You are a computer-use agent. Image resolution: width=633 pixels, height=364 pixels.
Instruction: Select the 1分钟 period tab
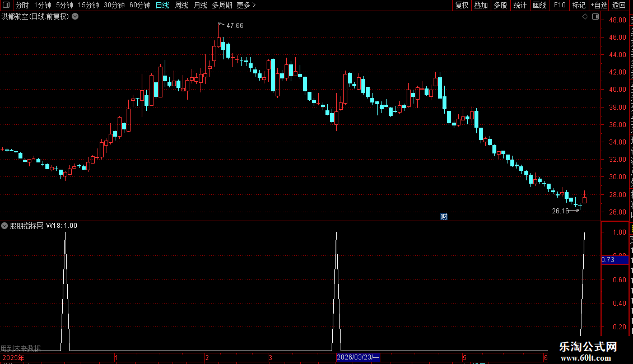click(43, 5)
